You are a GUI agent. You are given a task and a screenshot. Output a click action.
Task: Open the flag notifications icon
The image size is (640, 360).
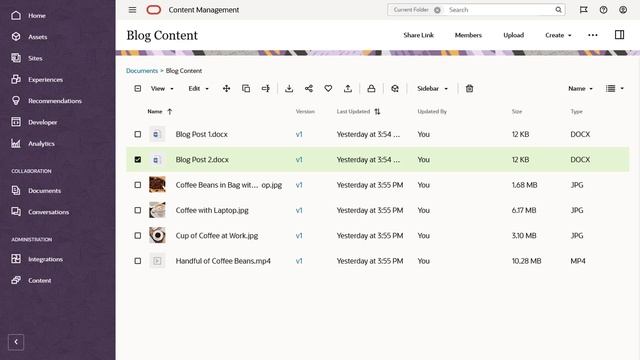584,10
